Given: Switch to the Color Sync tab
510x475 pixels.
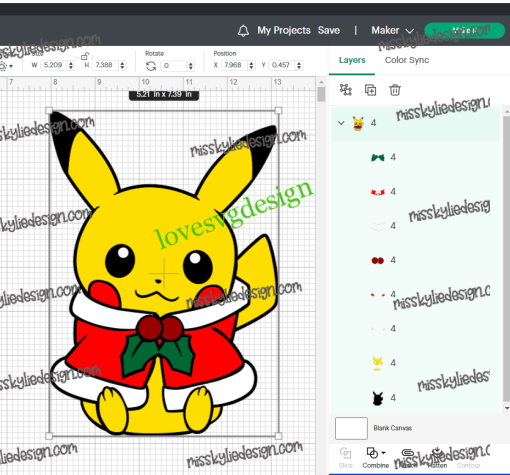Looking at the screenshot, I should [x=407, y=60].
